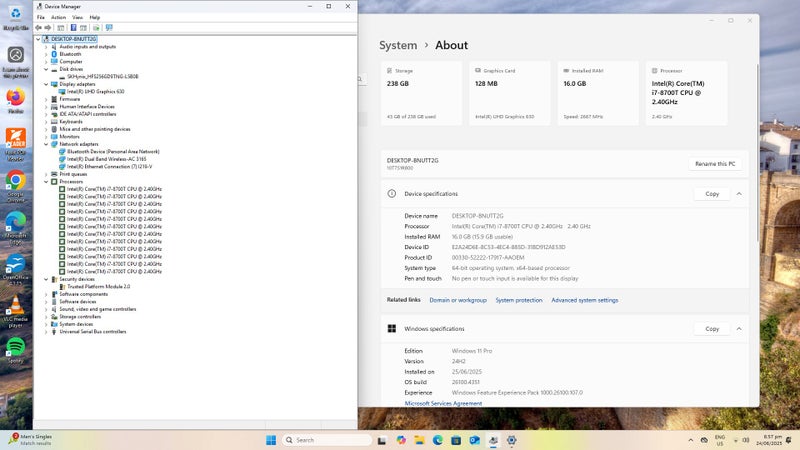This screenshot has width=800, height=450.
Task: Open the orange PDF reader desktop icon
Action: 16,144
